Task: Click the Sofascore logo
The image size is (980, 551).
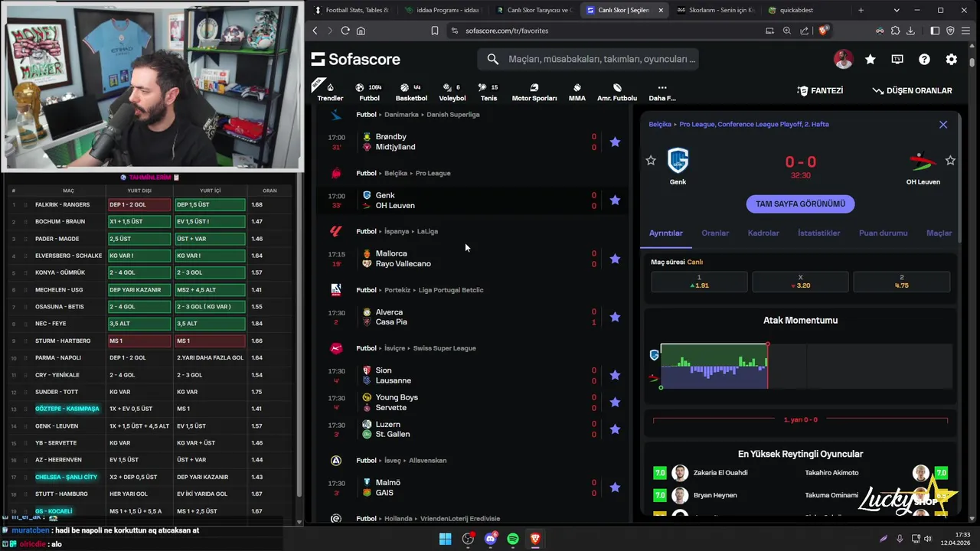Action: tap(356, 59)
